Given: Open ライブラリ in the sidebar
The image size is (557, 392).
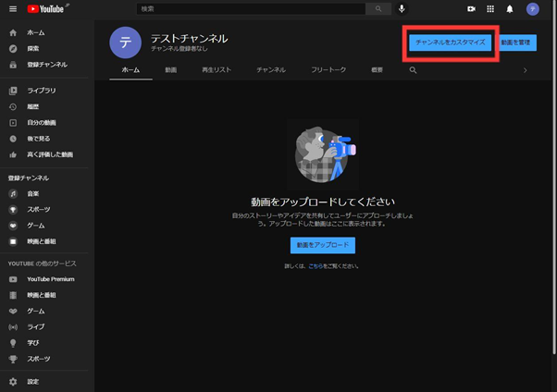Looking at the screenshot, I should [44, 91].
